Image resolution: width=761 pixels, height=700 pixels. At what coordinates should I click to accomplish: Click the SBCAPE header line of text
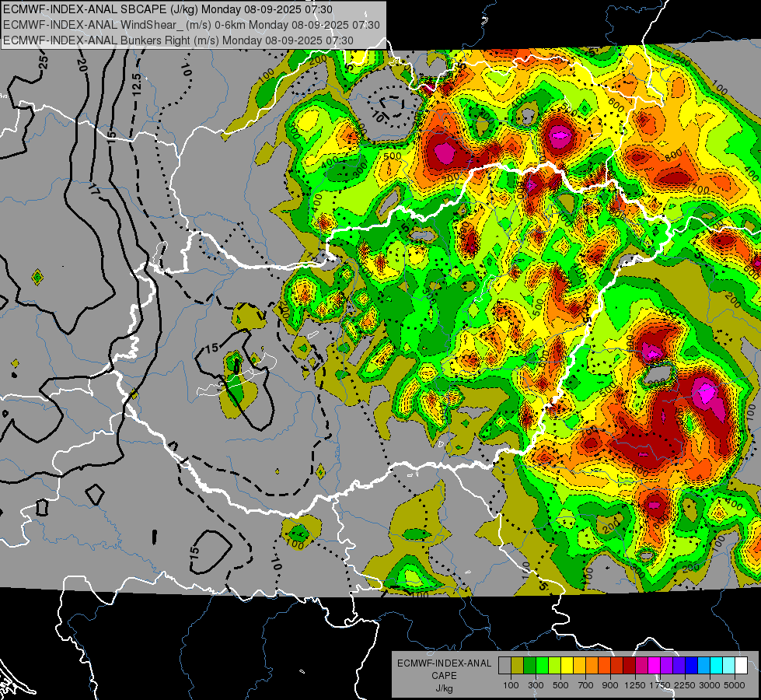(168, 9)
